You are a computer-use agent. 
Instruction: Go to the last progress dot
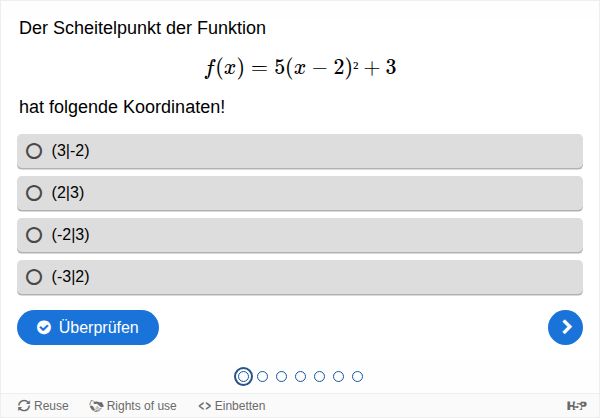coord(357,376)
